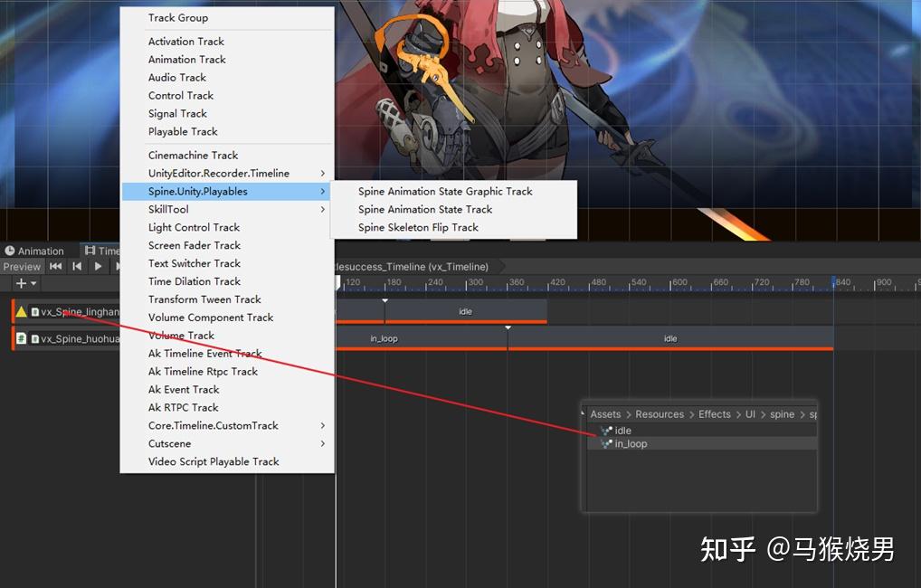
Task: Switch to the Animation tab
Action: pyautogui.click(x=34, y=251)
